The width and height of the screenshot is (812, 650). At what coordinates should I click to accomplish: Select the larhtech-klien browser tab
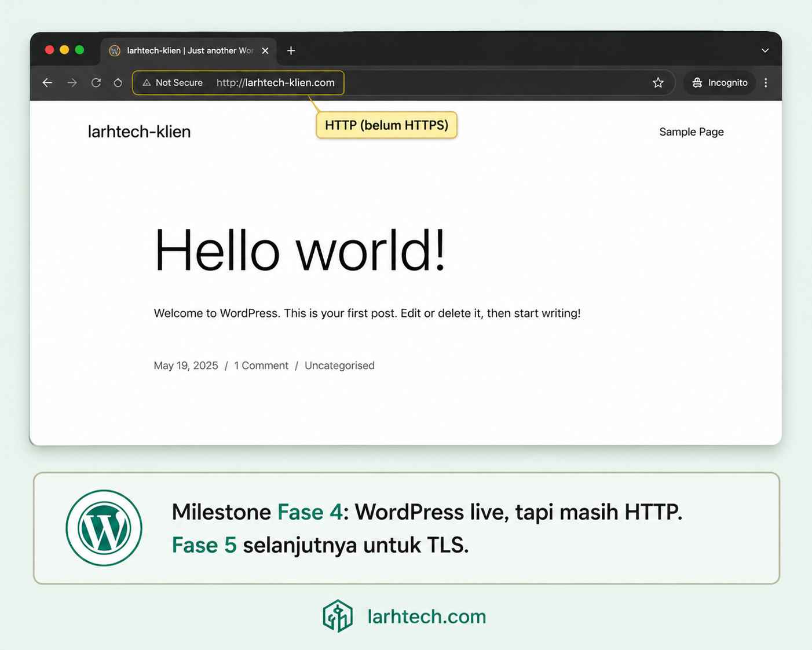pyautogui.click(x=189, y=51)
